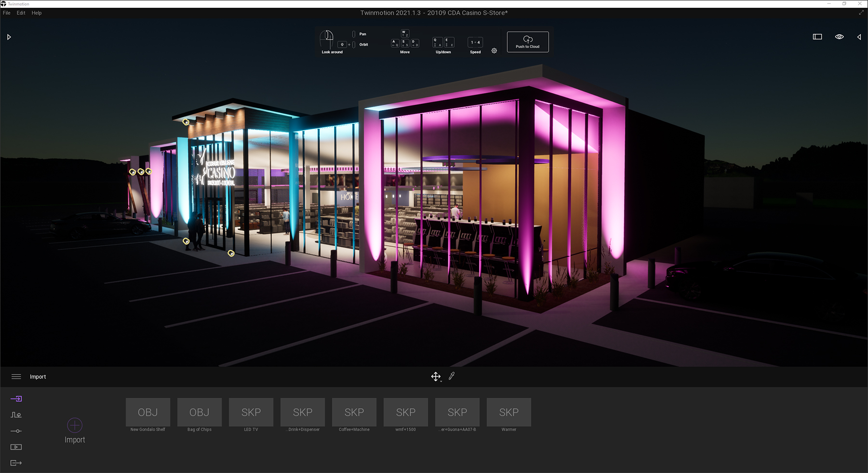Image resolution: width=868 pixels, height=473 pixels.
Task: Select the Move gizmo tool
Action: [x=436, y=376]
